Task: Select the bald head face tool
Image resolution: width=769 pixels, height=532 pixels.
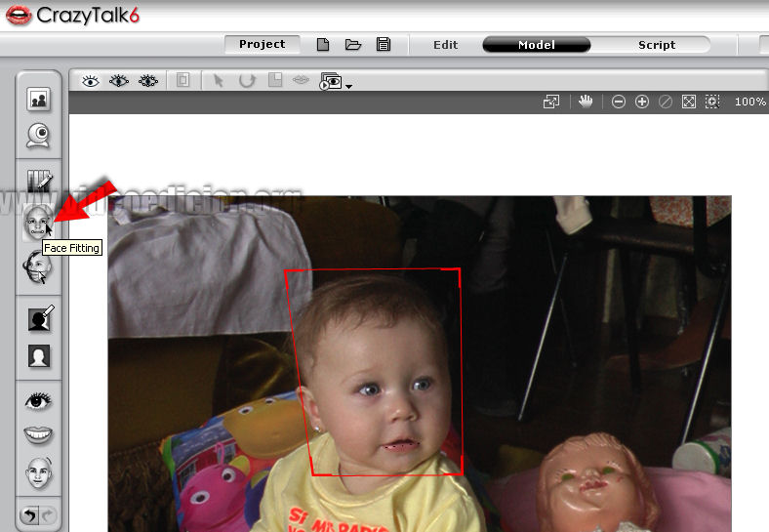Action: tap(39, 474)
